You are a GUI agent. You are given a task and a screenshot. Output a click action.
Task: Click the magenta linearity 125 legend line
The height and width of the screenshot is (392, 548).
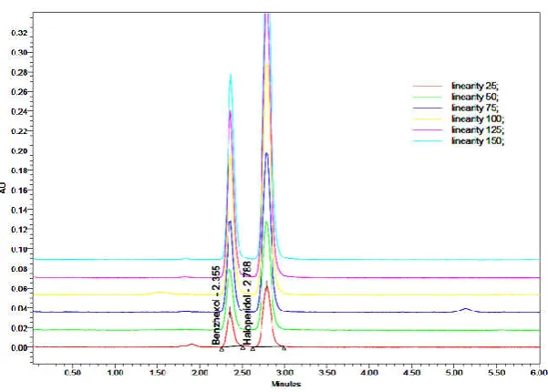pos(428,129)
